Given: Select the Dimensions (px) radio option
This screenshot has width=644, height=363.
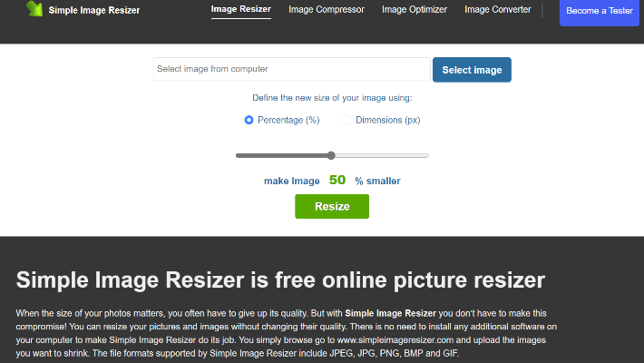Looking at the screenshot, I should coord(347,120).
